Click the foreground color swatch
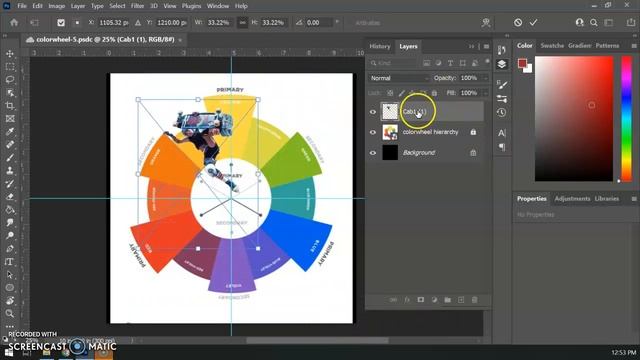 [522, 63]
